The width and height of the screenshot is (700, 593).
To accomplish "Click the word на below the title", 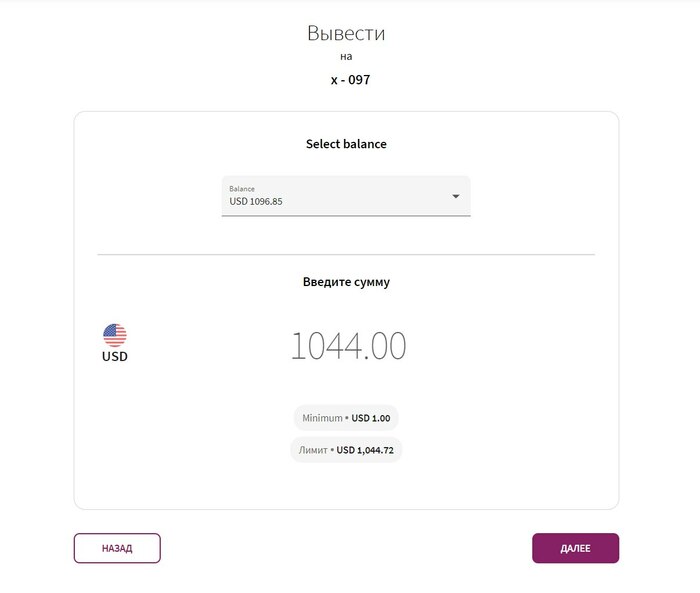I will [346, 57].
